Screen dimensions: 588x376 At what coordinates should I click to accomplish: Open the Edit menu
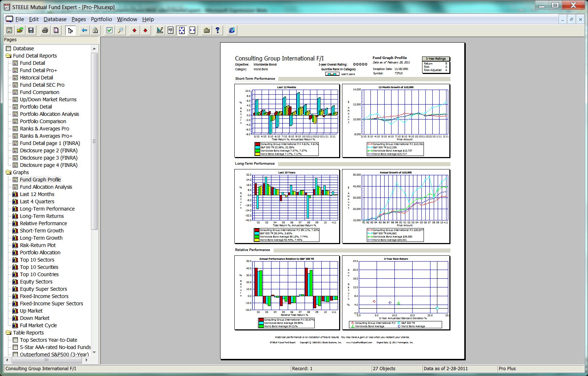coord(34,19)
